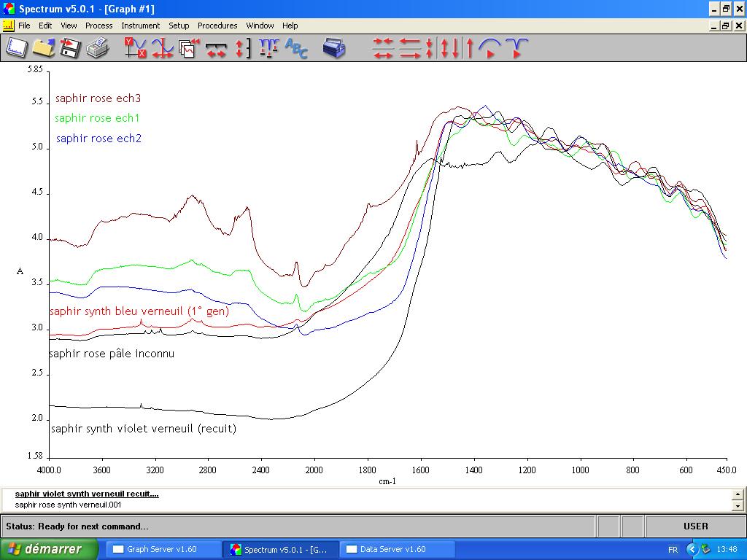Open the Procedures menu

[217, 26]
